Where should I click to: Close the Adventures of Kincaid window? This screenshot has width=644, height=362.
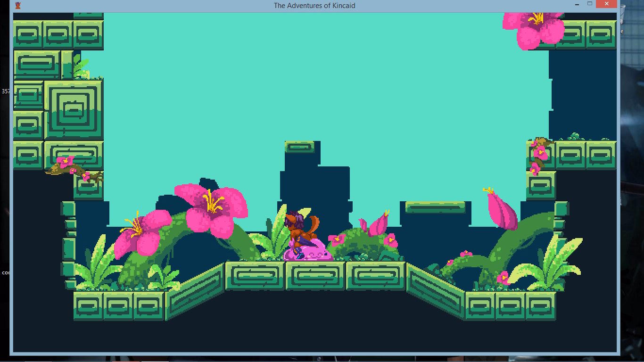pos(606,4)
